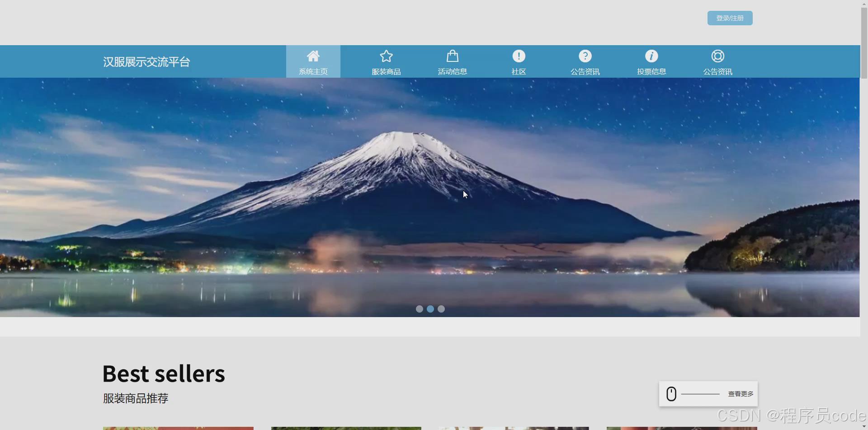The height and width of the screenshot is (430, 868).
Task: Open 公告资讯 with the lifebuoy icon
Action: tap(717, 61)
